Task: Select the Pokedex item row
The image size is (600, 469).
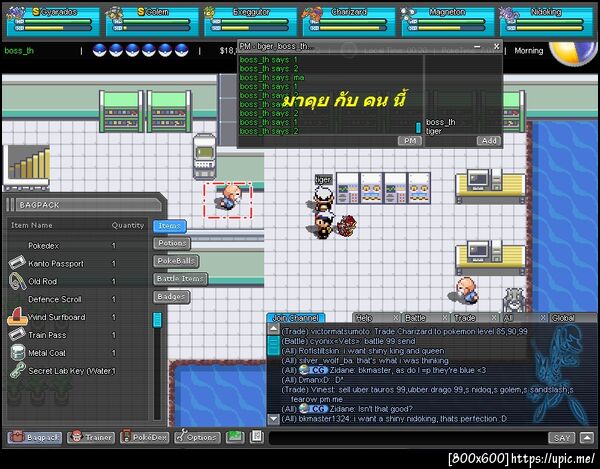Action: tap(77, 246)
